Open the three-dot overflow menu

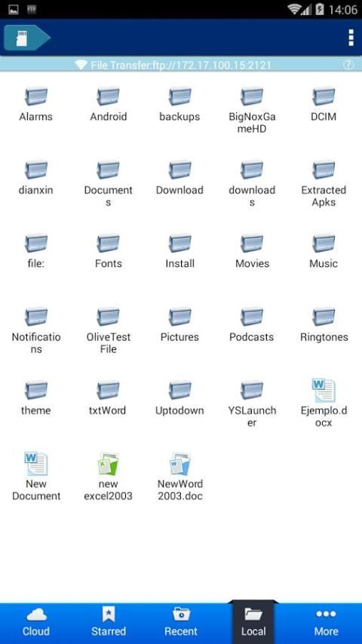(351, 38)
